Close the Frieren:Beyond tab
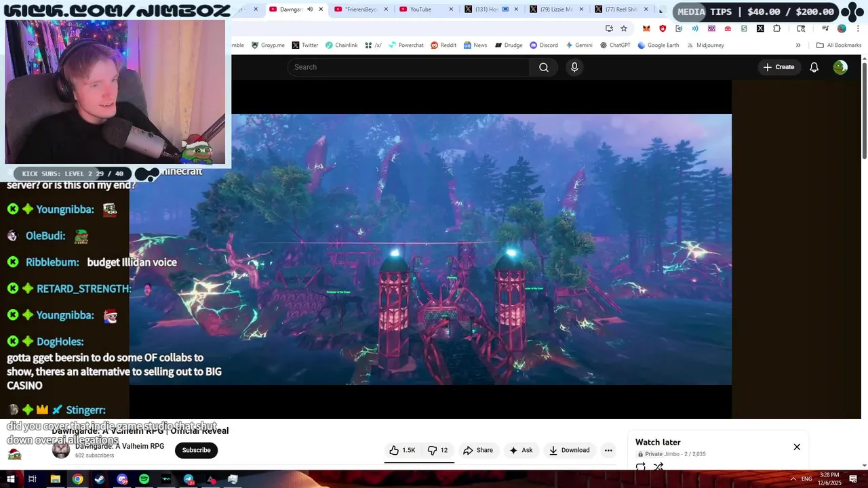This screenshot has height=488, width=868. pos(386,9)
